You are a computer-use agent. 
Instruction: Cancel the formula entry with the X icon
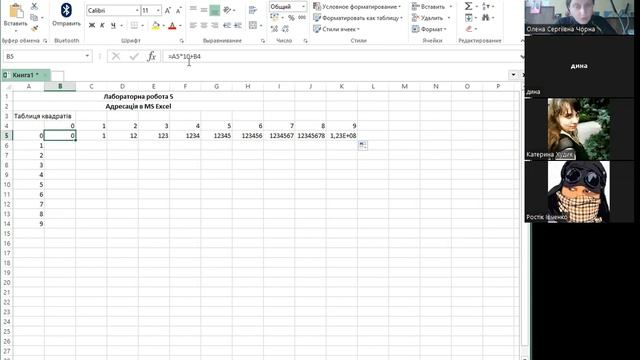click(116, 56)
